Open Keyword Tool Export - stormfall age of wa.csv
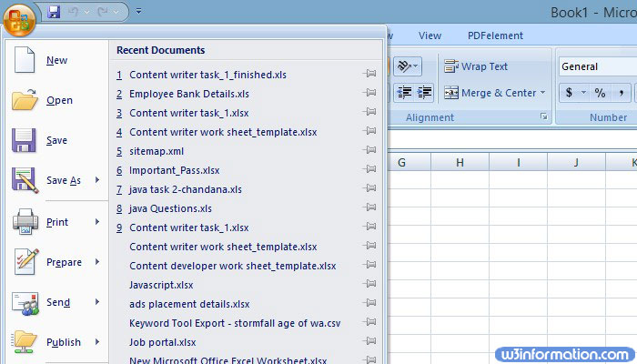The image size is (637, 364). pyautogui.click(x=235, y=323)
